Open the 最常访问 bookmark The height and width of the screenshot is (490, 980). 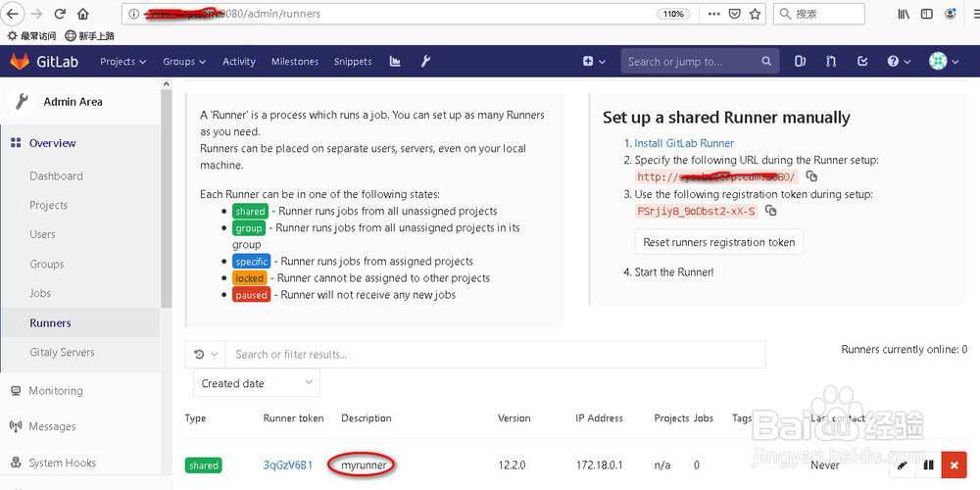click(x=31, y=35)
